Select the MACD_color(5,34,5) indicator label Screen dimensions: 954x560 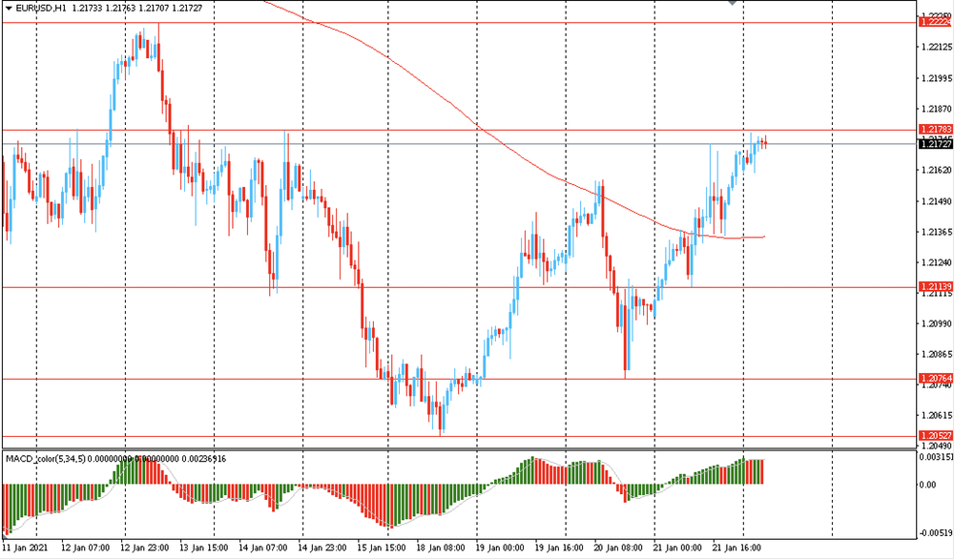(46, 458)
